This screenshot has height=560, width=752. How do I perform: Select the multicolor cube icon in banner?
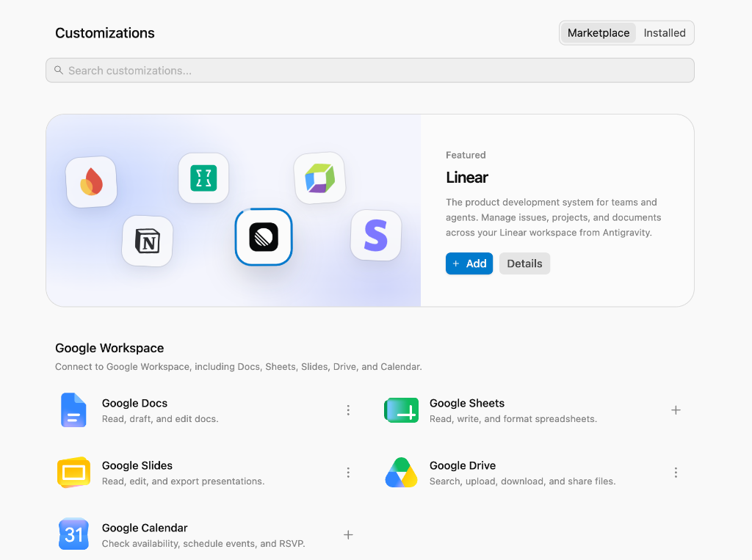click(x=320, y=178)
